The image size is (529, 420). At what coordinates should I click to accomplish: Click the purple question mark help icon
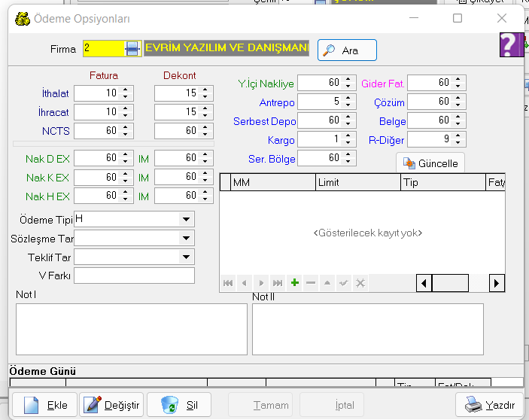(x=512, y=44)
